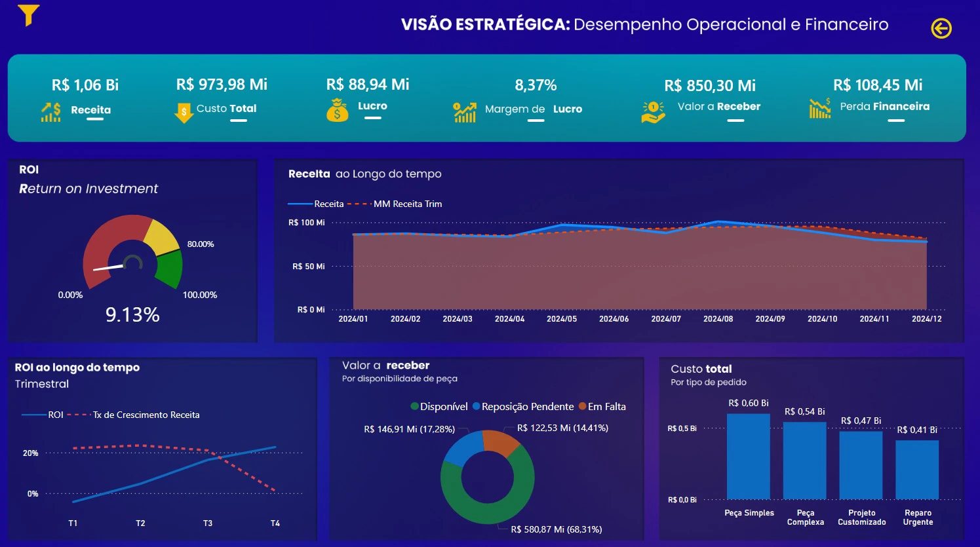Click the yellow segment of the ROI gauge
The height and width of the screenshot is (547, 980).
[x=161, y=238]
